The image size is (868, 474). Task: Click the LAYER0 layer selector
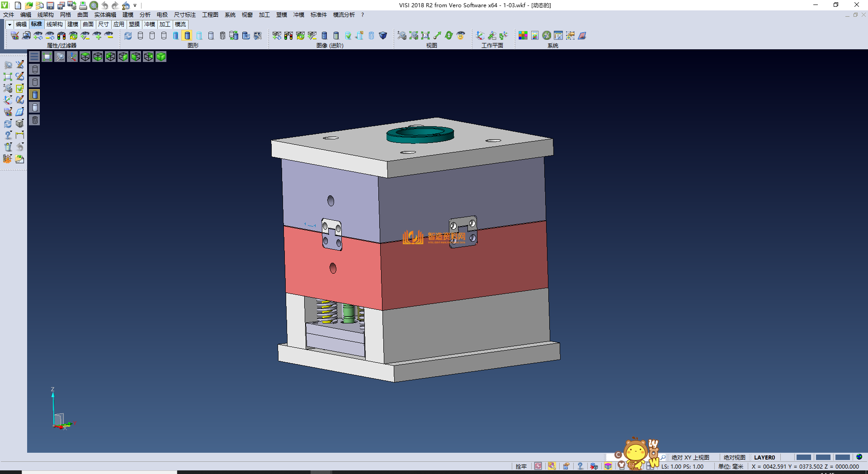tap(764, 457)
